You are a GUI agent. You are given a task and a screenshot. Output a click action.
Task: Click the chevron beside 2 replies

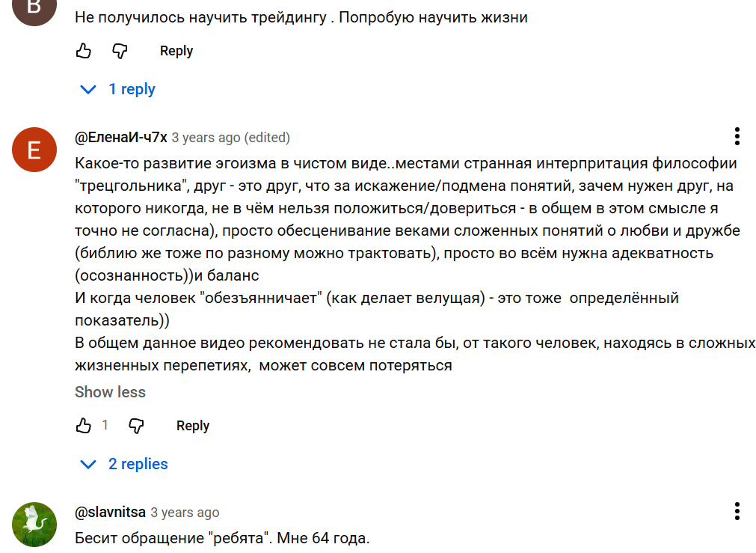point(87,463)
